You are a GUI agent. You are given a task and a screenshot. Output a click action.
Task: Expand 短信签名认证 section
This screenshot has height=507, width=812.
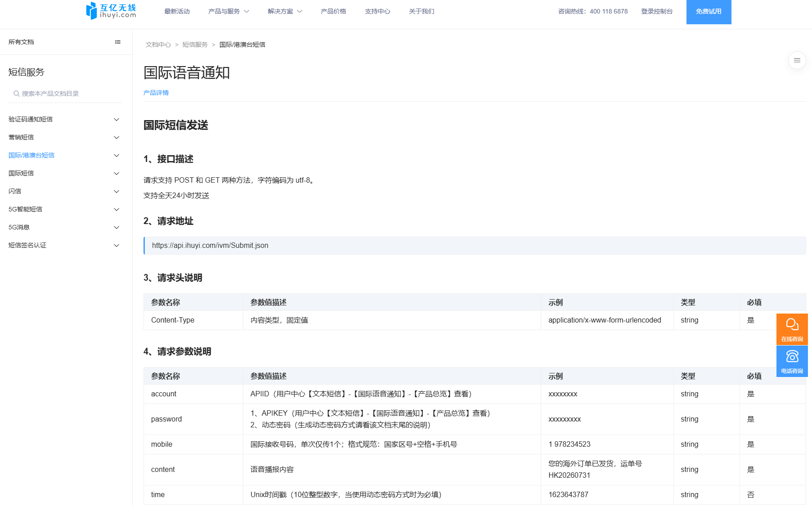[x=117, y=245]
